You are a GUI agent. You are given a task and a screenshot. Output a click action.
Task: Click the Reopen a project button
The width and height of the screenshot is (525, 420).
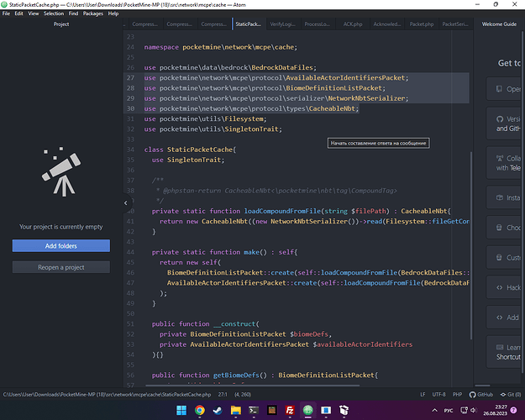60,267
